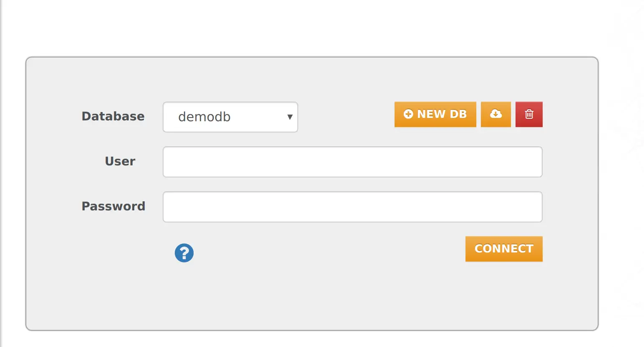The width and height of the screenshot is (644, 347).
Task: Open the blue question mark help icon
Action: coord(184,253)
